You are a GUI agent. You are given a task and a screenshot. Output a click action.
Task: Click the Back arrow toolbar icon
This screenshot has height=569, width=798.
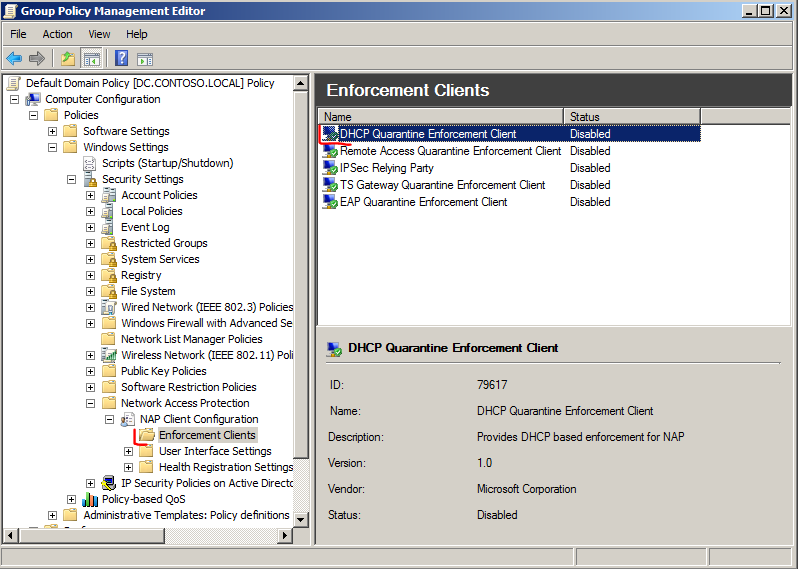click(14, 59)
